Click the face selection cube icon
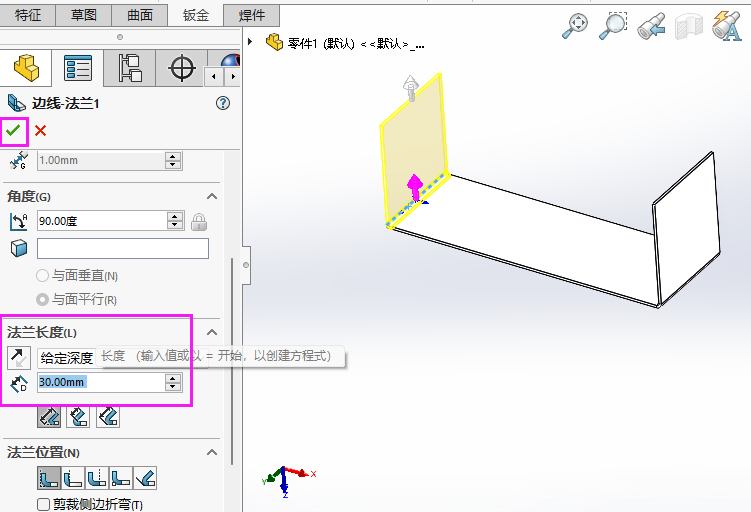751x512 pixels. click(19, 249)
